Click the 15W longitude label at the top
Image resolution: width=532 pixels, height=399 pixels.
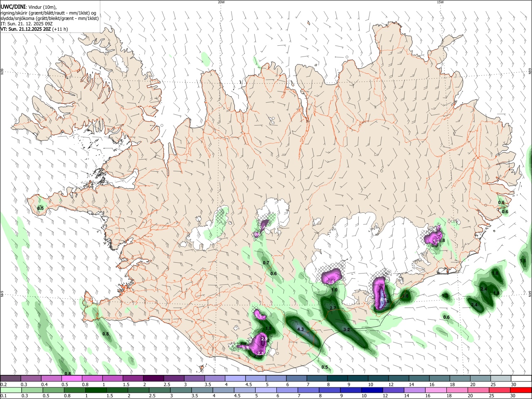[440, 2]
